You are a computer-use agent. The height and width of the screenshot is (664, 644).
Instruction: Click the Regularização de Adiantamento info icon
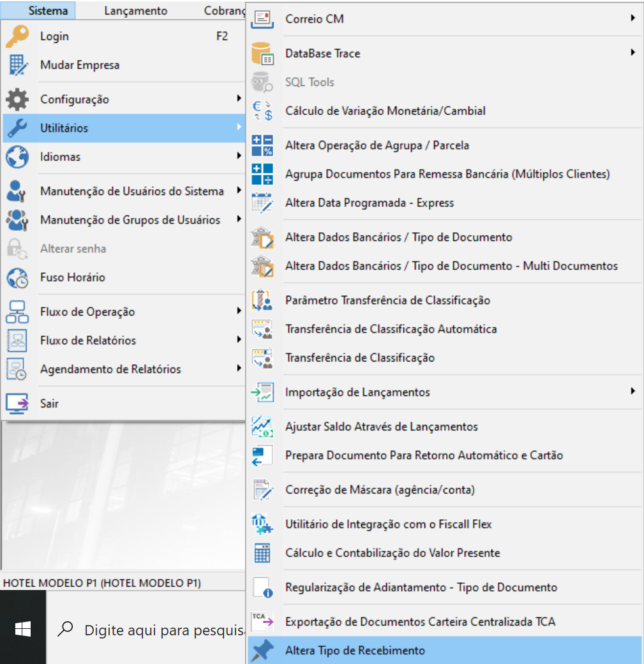(x=262, y=587)
